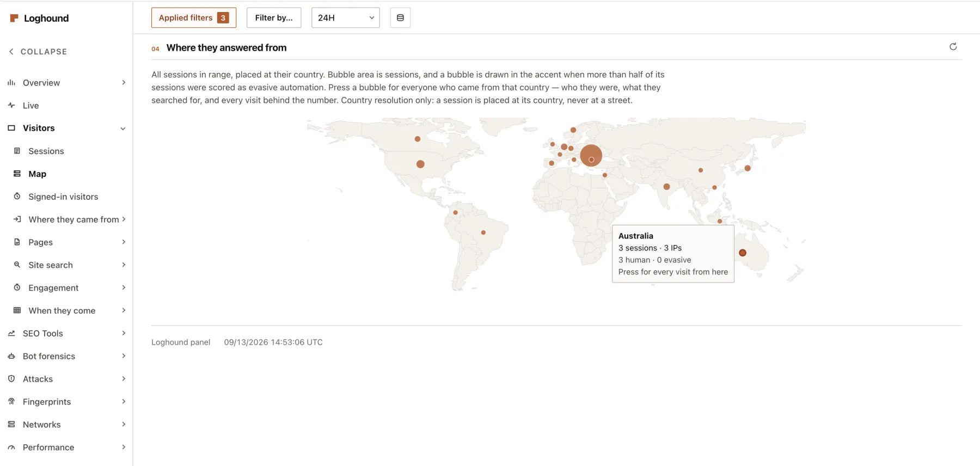Click the Bot forensics robot icon

point(11,356)
